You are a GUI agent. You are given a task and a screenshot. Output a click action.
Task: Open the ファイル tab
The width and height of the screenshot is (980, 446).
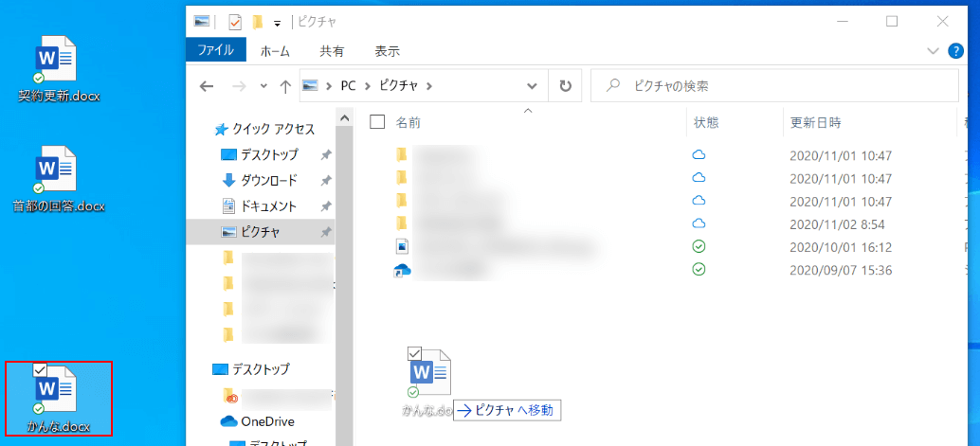[x=216, y=50]
